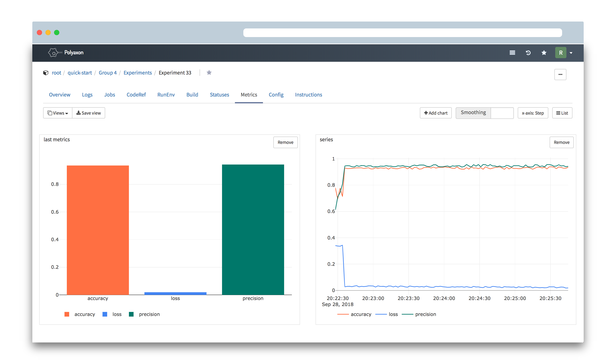Change the x-axis: Step option
Image resolution: width=616 pixels, height=364 pixels.
(x=533, y=113)
